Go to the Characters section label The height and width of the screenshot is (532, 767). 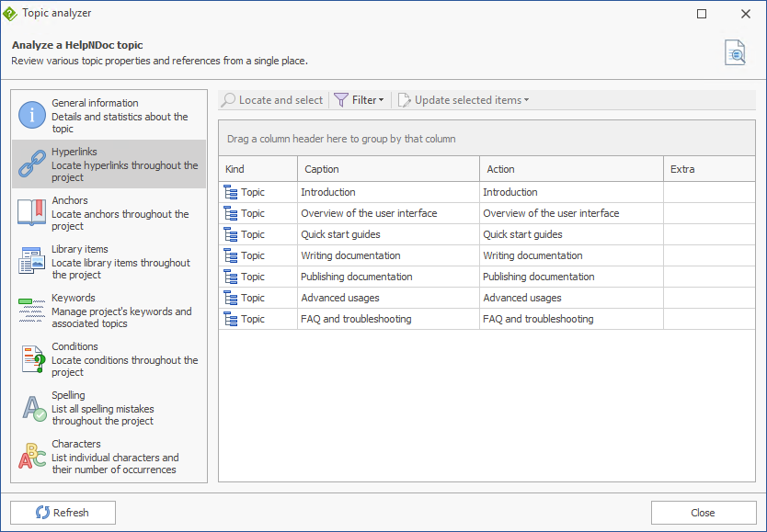(76, 444)
